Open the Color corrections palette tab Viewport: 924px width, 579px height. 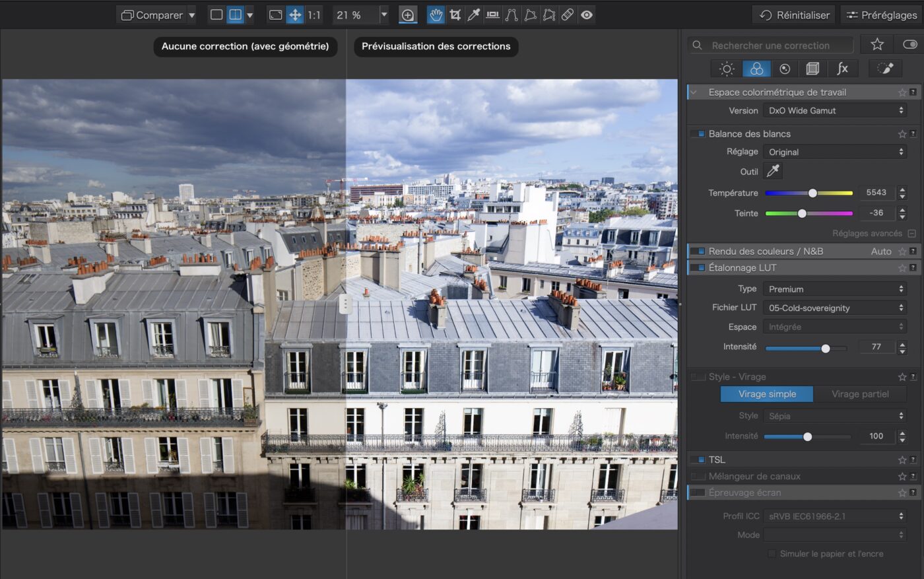click(x=756, y=69)
